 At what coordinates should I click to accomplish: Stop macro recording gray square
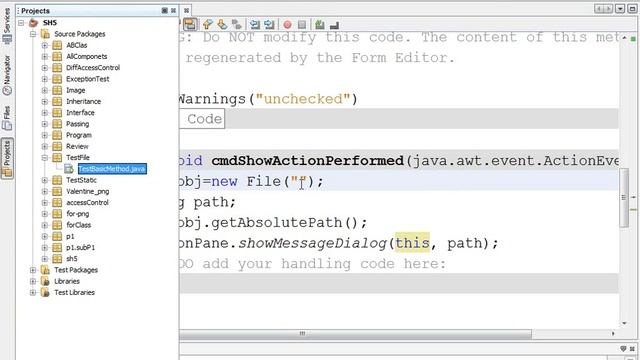302,25
